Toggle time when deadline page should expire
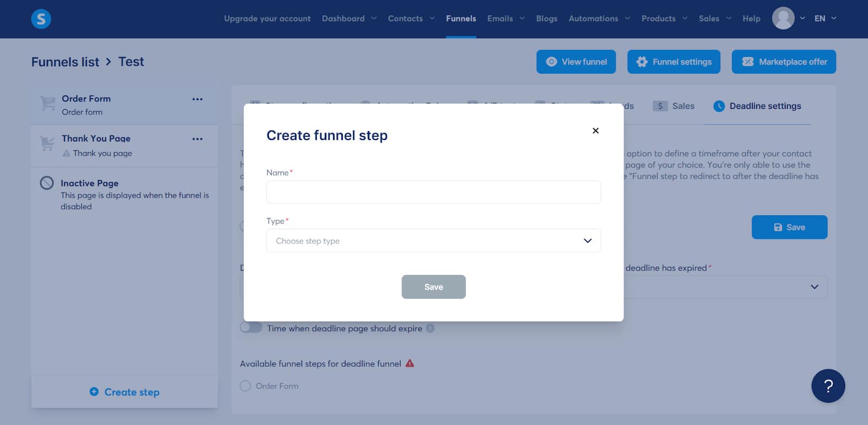This screenshot has width=868, height=425. (x=251, y=328)
